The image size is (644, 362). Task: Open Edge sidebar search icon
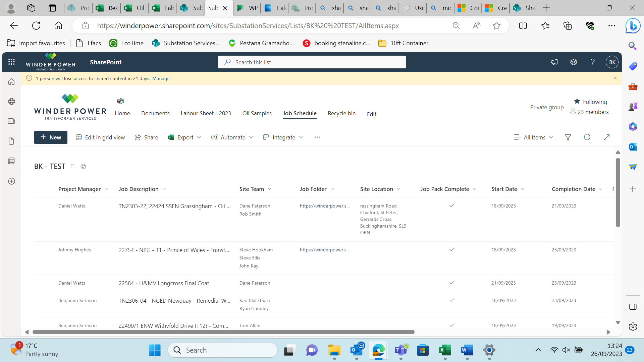pyautogui.click(x=633, y=46)
